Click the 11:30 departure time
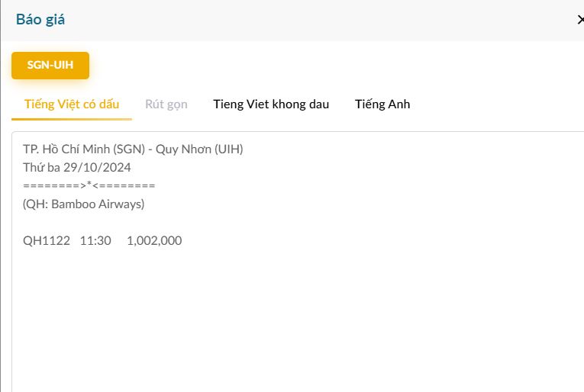Image resolution: width=584 pixels, height=392 pixels. click(x=95, y=241)
